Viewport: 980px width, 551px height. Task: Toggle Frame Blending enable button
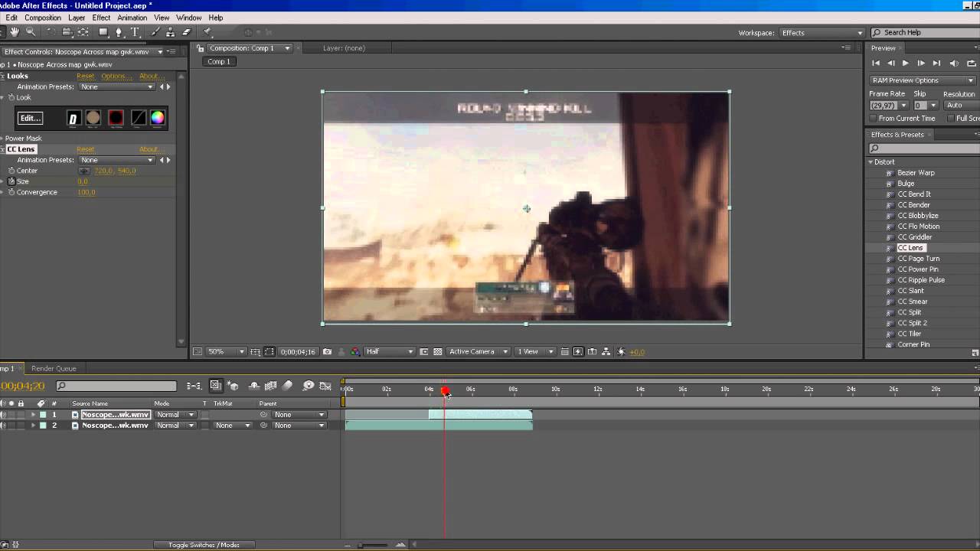click(x=270, y=386)
